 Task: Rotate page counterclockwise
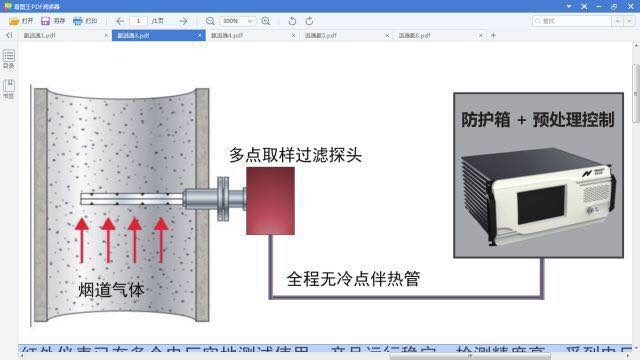coord(292,21)
